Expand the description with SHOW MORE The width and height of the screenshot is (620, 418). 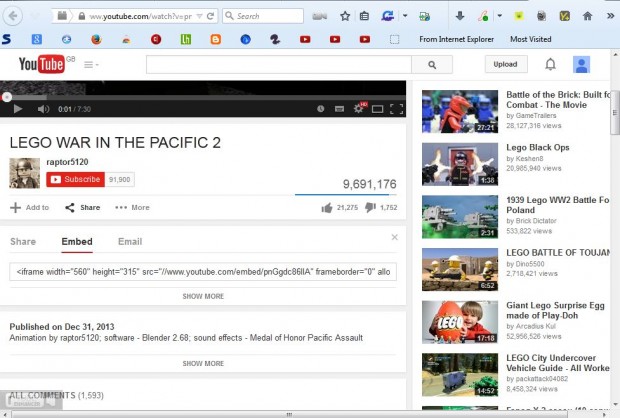[203, 363]
